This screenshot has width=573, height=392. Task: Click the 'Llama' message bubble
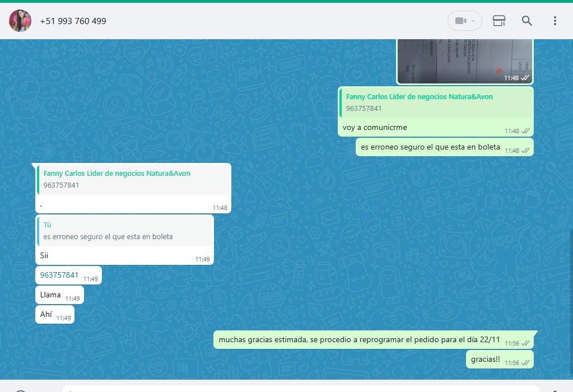(x=50, y=295)
